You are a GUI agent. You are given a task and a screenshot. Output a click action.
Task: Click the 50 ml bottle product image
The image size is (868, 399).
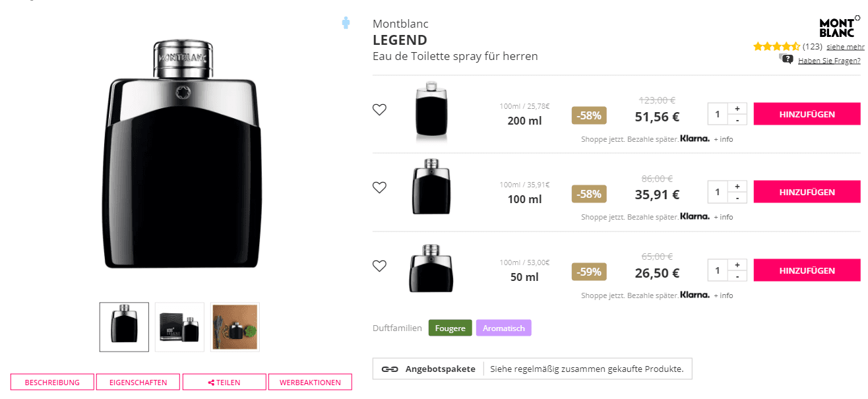pyautogui.click(x=431, y=268)
